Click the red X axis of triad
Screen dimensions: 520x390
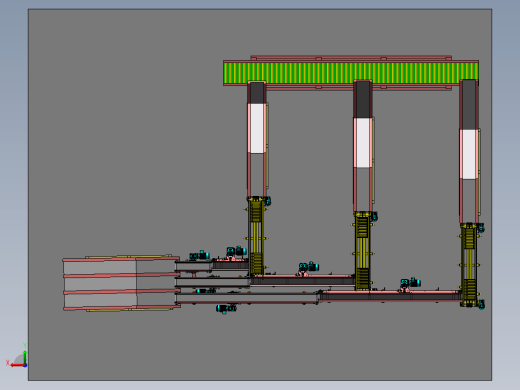tap(17, 365)
